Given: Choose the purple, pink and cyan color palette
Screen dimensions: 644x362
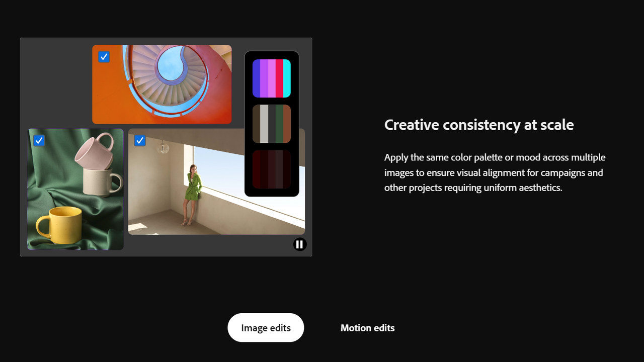Looking at the screenshot, I should click(x=272, y=78).
